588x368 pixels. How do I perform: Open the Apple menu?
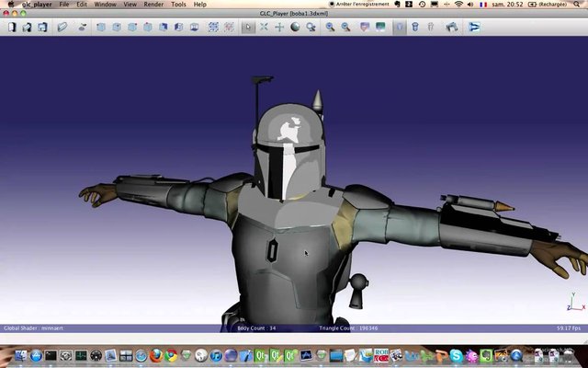coord(11,5)
